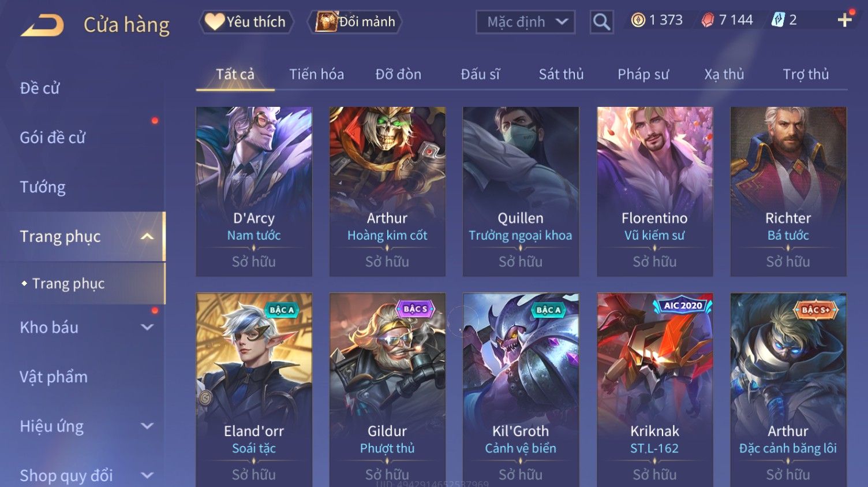868x487 pixels.
Task: Select the Florentino Vũ kiếm sư skin
Action: pos(654,191)
